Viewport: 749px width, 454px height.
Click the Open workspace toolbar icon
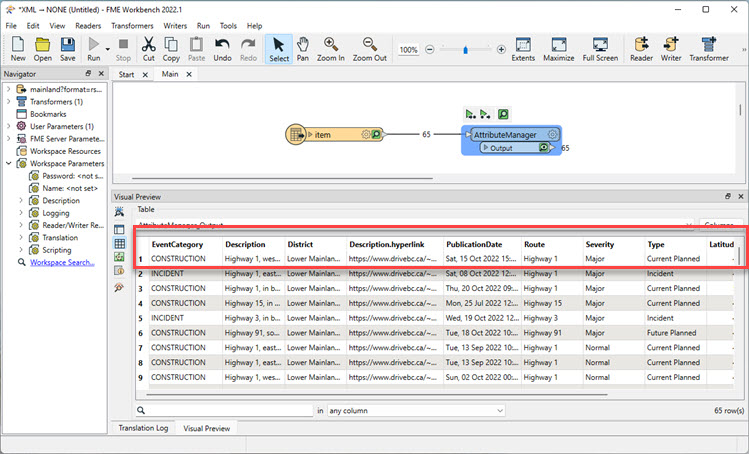click(43, 49)
